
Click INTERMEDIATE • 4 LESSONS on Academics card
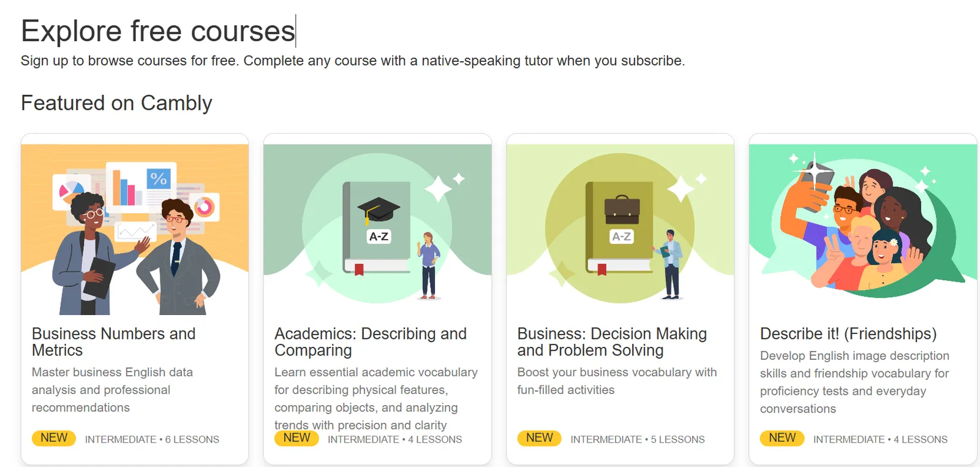tap(394, 439)
